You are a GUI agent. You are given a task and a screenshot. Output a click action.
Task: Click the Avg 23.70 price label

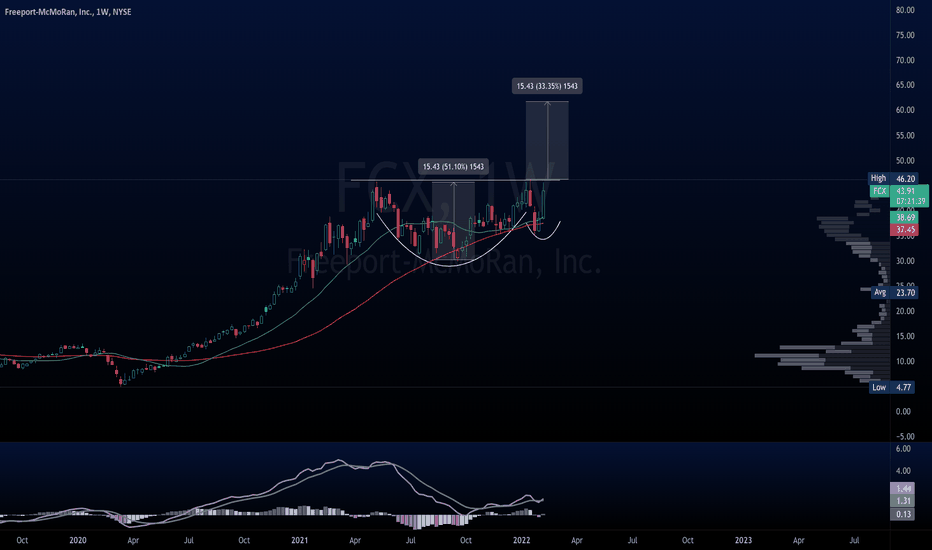point(895,293)
